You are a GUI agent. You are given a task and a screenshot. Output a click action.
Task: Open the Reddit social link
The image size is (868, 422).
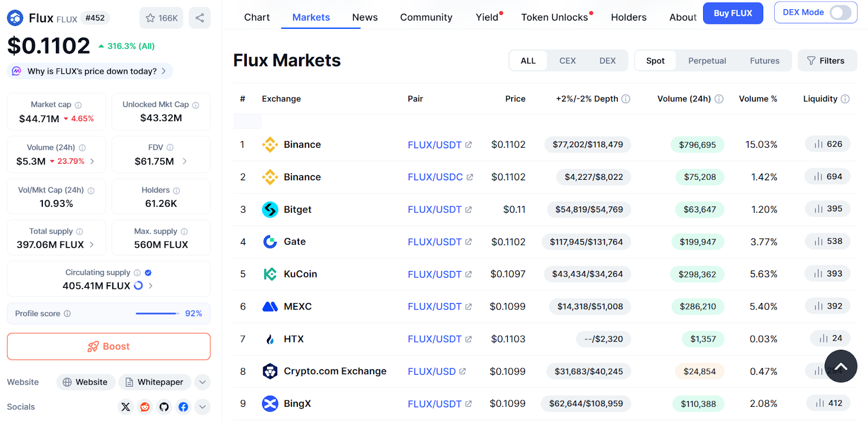tap(145, 407)
